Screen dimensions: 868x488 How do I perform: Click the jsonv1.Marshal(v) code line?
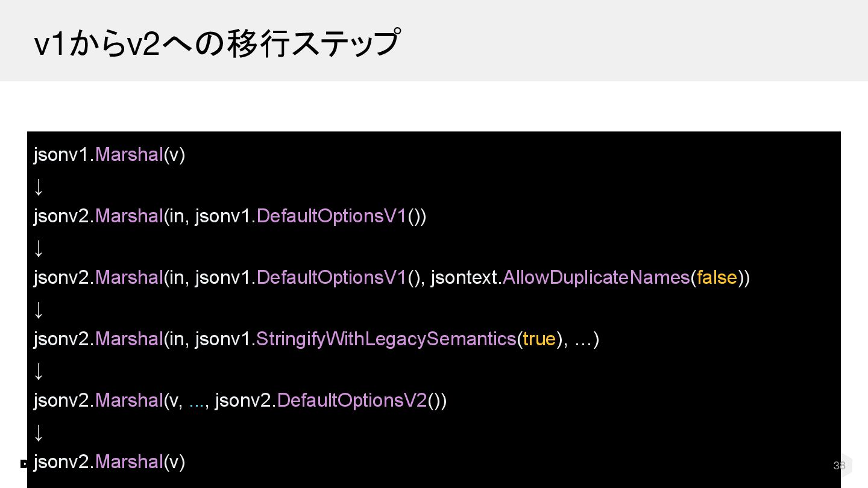[x=109, y=154]
